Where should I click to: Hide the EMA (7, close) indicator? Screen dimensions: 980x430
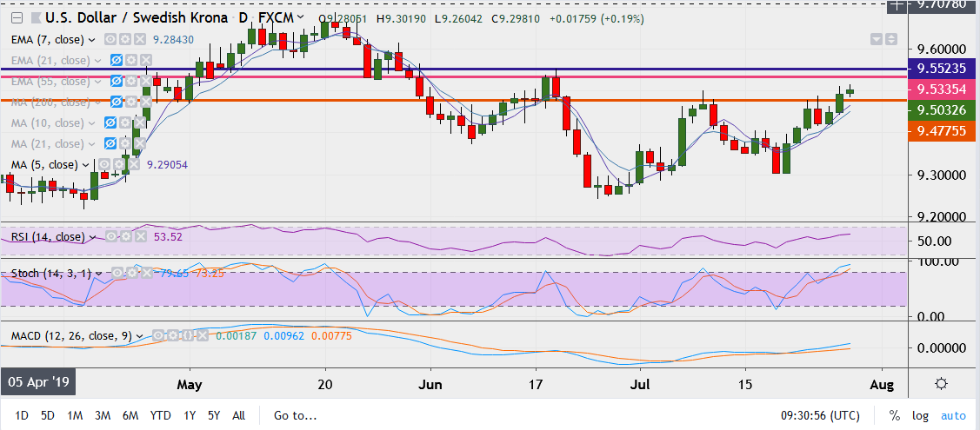tap(110, 39)
